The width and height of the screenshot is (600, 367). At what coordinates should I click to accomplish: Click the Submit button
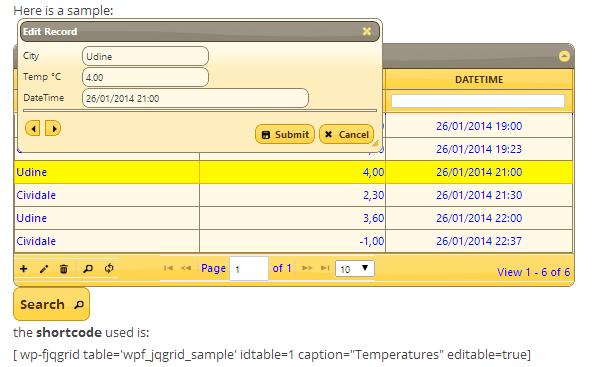285,134
